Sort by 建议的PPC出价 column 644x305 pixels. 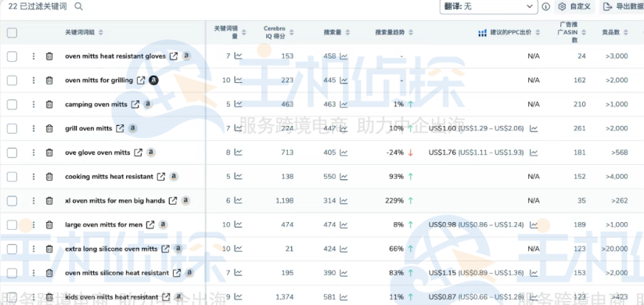(538, 32)
